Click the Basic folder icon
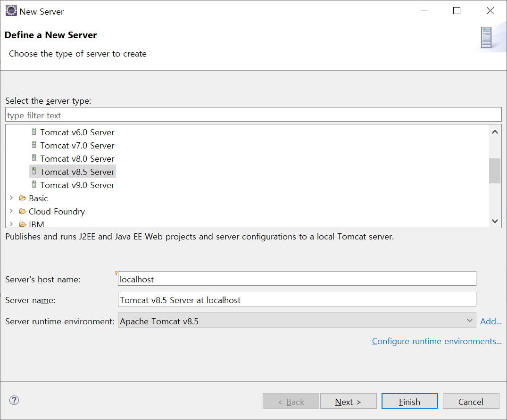The height and width of the screenshot is (420, 507). pos(23,198)
